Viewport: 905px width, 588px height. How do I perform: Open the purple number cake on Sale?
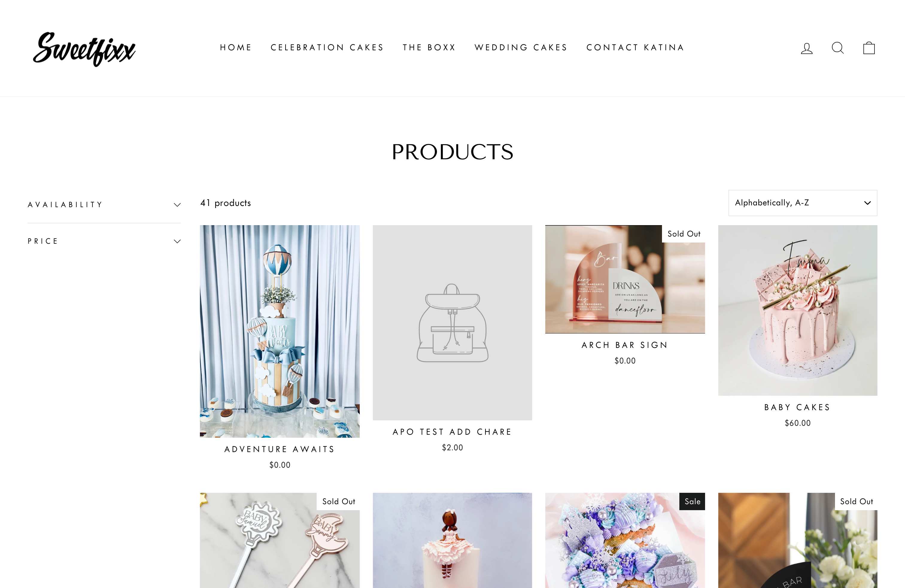pyautogui.click(x=625, y=540)
